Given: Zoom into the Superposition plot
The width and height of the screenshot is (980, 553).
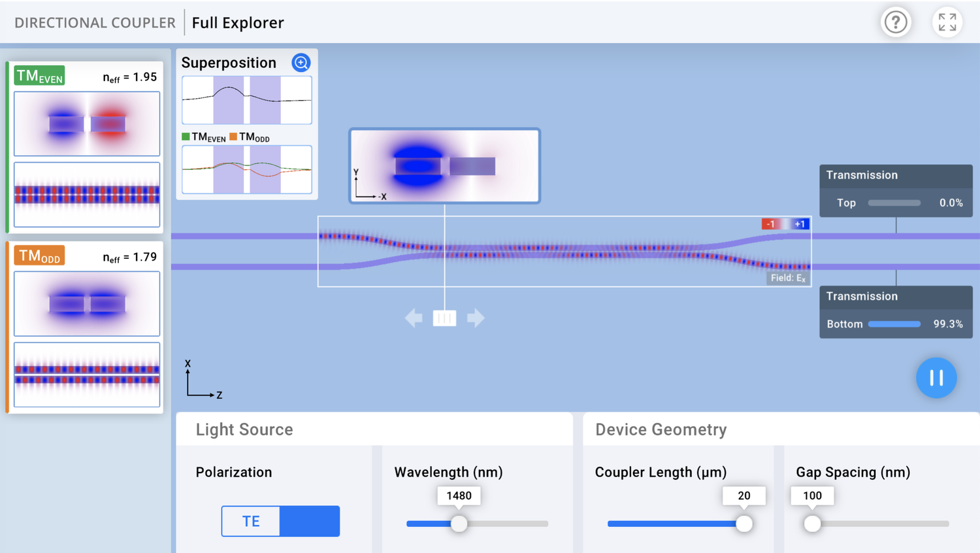Looking at the screenshot, I should pos(301,62).
